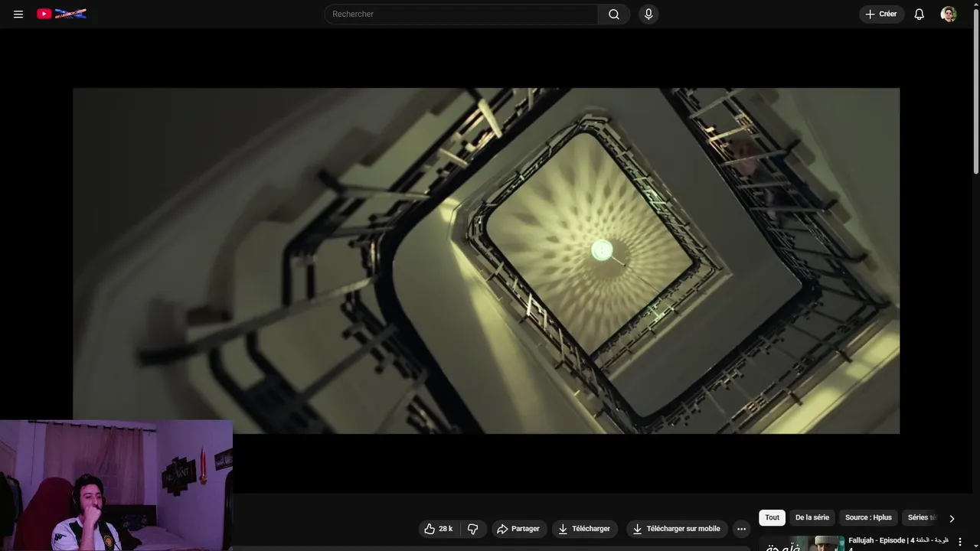Show more filter chips with the arrow
The height and width of the screenshot is (551, 980).
[952, 518]
